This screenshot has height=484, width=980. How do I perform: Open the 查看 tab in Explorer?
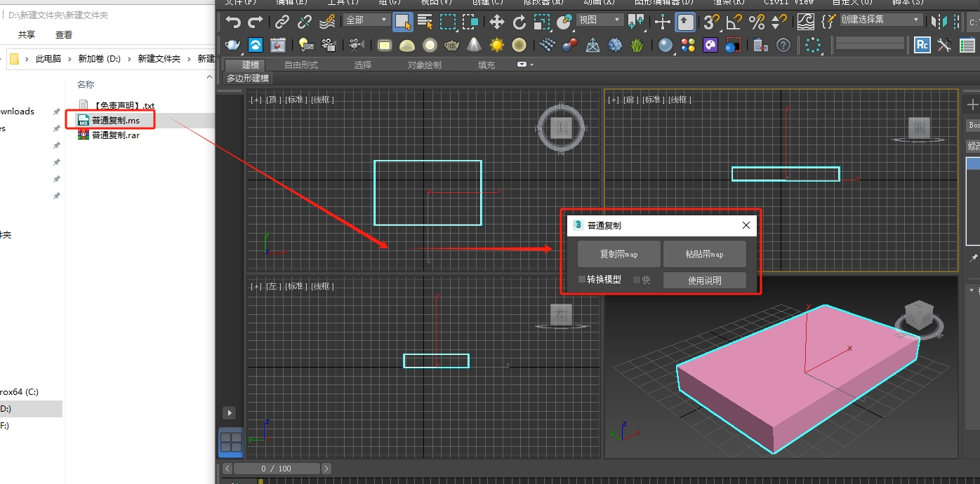coord(64,34)
